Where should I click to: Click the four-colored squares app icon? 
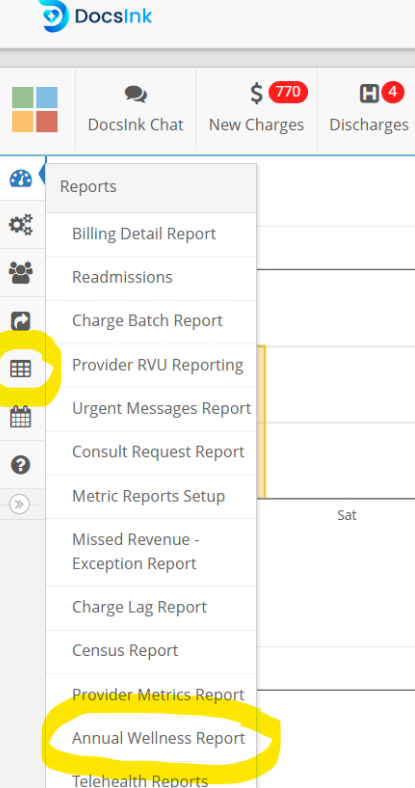tap(35, 110)
